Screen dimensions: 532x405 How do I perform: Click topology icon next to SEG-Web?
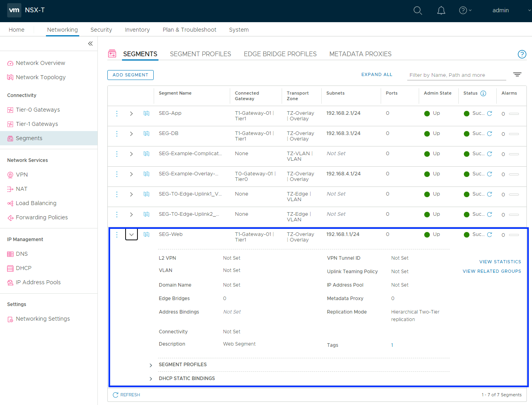(147, 235)
